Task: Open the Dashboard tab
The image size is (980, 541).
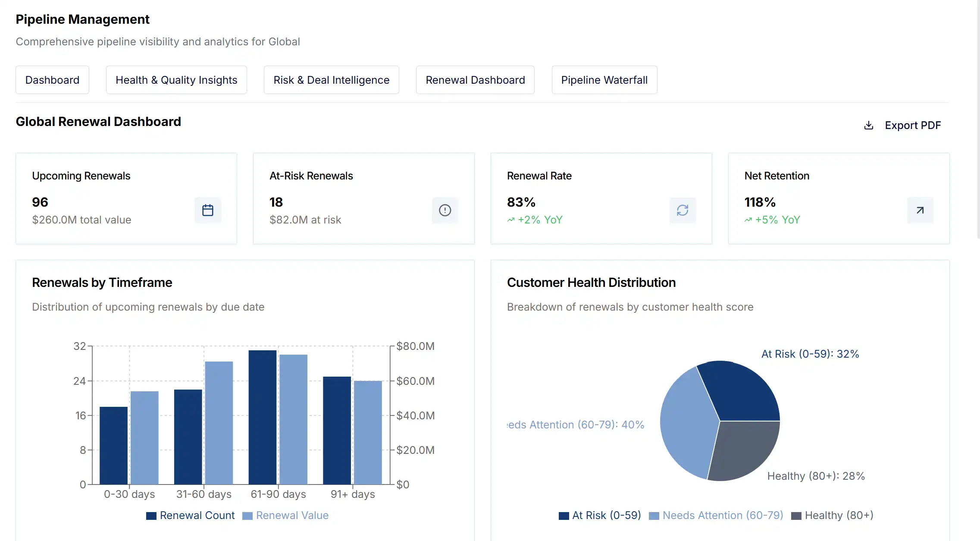Action: pos(52,80)
